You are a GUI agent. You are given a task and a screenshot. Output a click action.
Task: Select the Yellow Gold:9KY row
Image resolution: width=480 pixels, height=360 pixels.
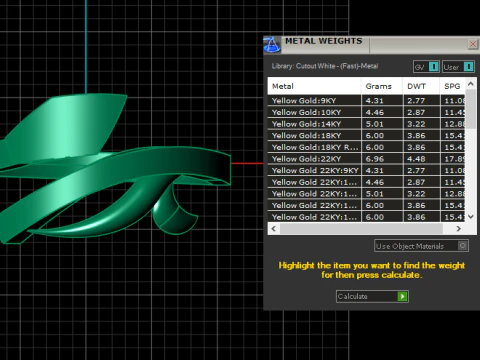(366, 101)
